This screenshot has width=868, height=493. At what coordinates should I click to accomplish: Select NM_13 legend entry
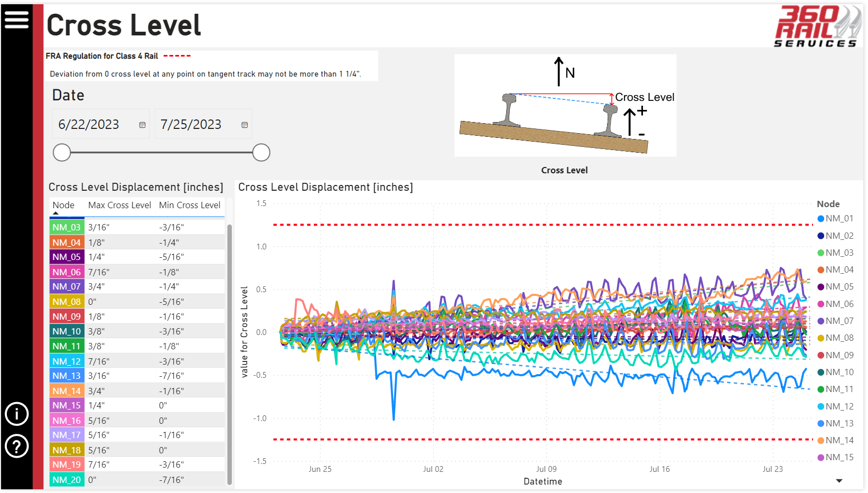tap(835, 423)
